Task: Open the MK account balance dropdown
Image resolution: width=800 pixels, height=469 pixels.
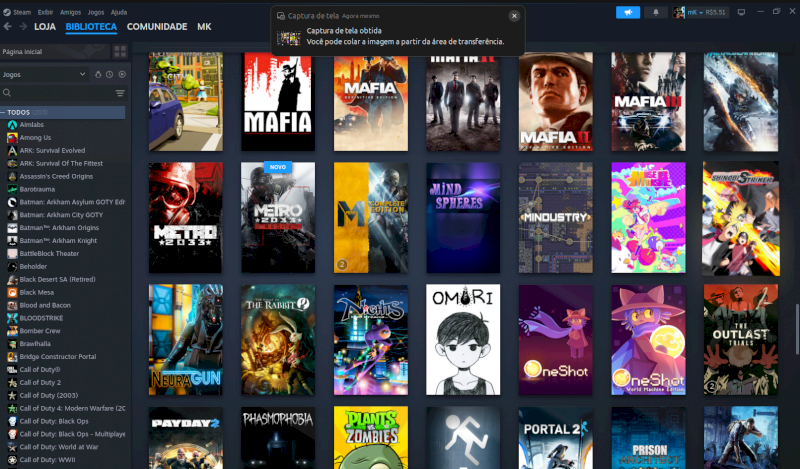Action: point(706,12)
